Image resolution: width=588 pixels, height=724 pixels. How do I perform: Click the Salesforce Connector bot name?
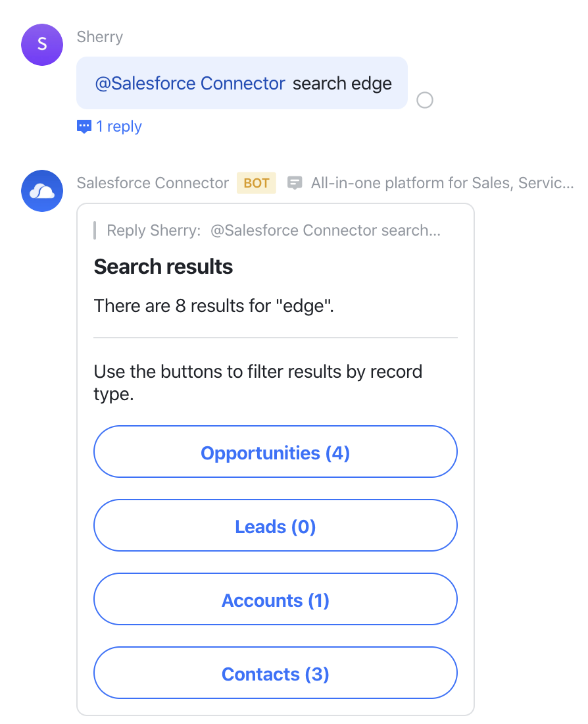click(152, 183)
